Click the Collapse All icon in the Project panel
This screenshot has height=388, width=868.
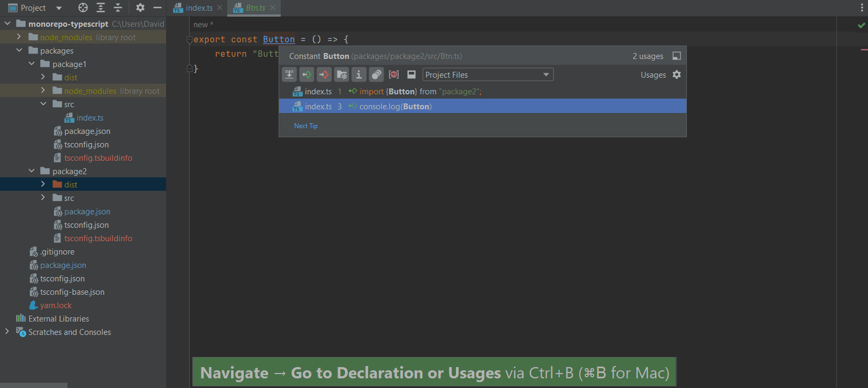tap(118, 8)
